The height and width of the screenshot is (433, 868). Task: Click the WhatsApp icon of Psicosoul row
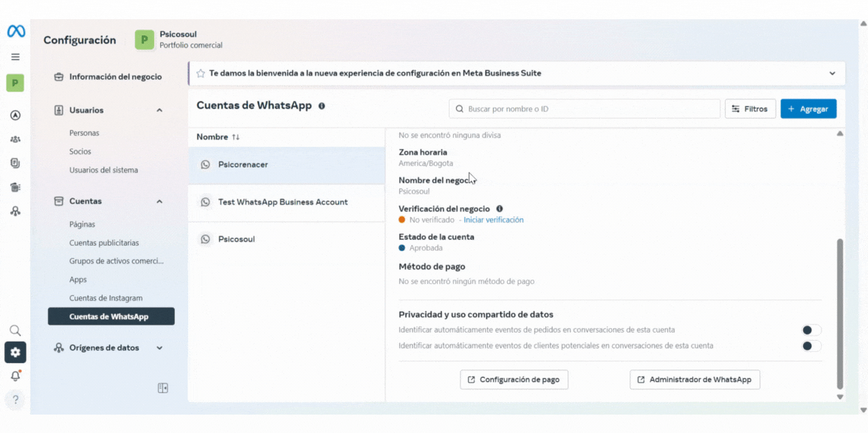205,240
